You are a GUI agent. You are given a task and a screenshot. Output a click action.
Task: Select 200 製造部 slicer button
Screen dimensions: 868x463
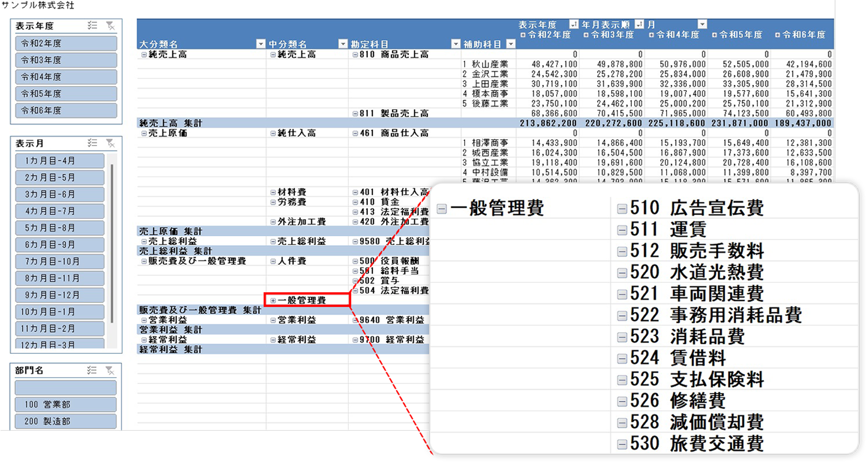click(x=66, y=421)
